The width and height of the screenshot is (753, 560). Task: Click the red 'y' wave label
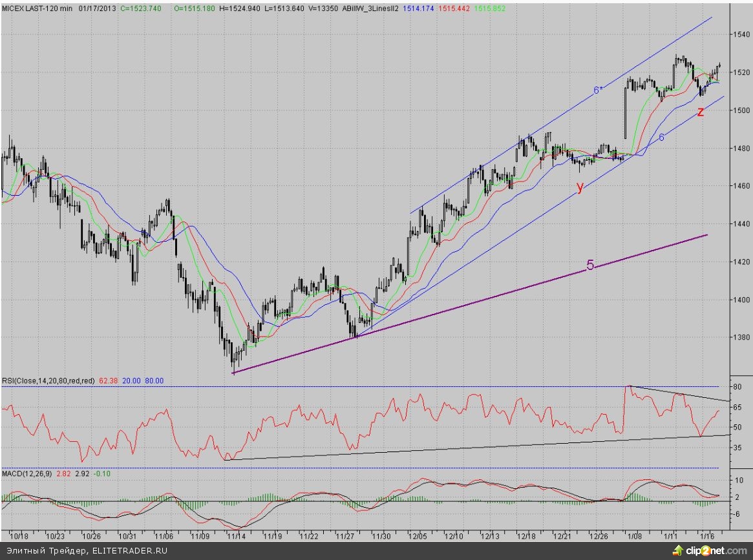pos(580,187)
